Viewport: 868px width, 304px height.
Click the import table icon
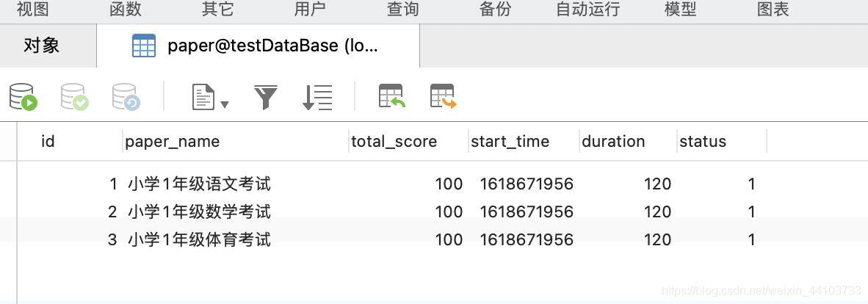click(x=392, y=95)
